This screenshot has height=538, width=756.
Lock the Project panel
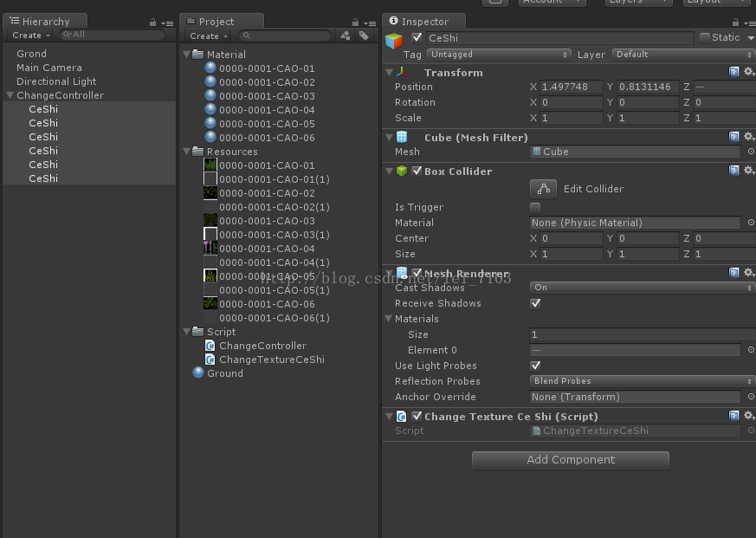(355, 23)
